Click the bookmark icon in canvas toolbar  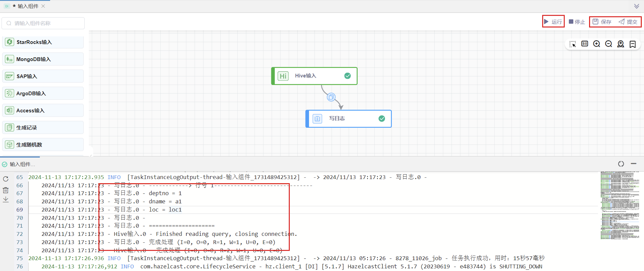coord(632,44)
